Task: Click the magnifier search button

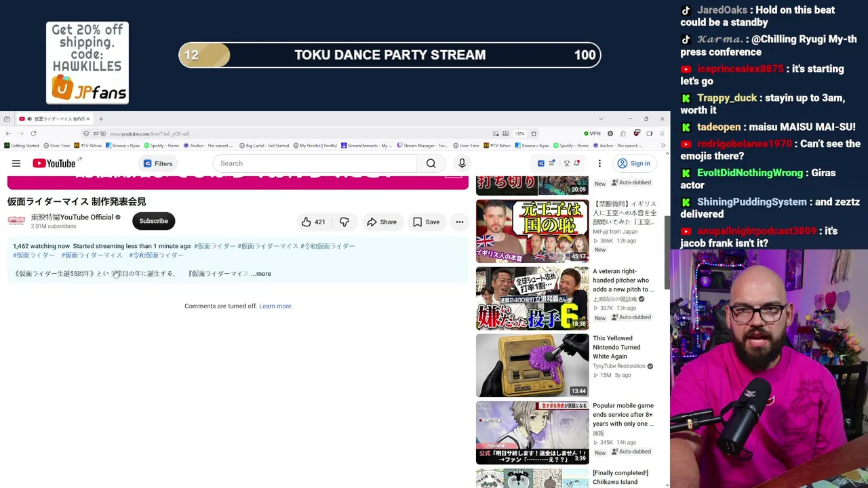Action: coord(431,163)
